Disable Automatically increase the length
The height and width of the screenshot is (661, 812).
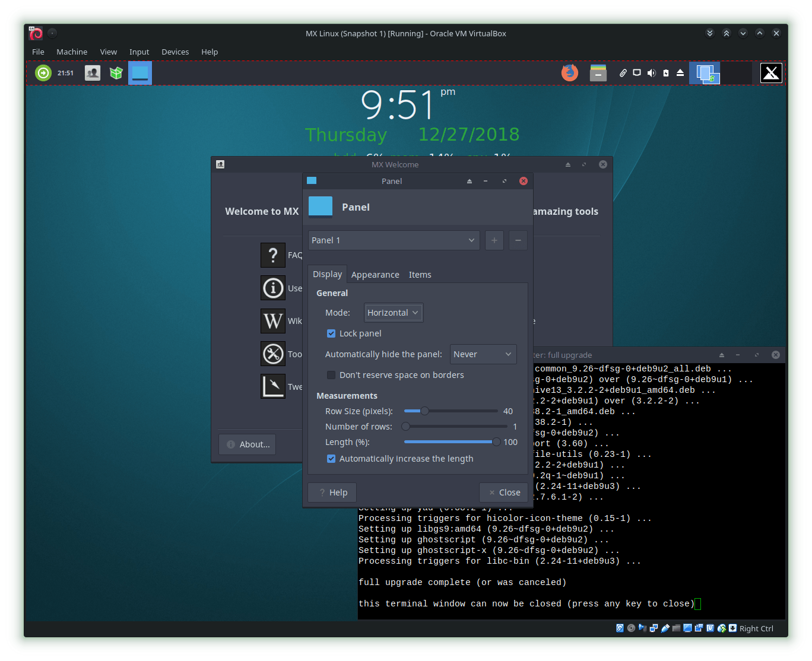331,458
